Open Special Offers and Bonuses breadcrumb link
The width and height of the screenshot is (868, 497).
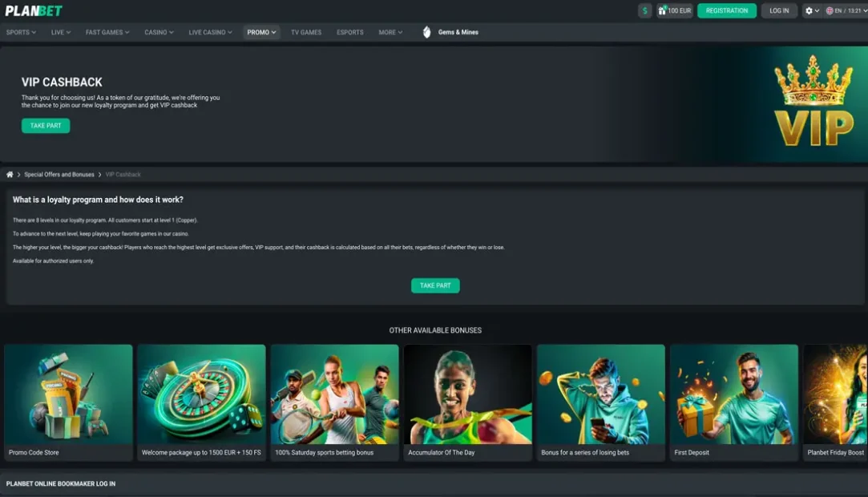[59, 174]
